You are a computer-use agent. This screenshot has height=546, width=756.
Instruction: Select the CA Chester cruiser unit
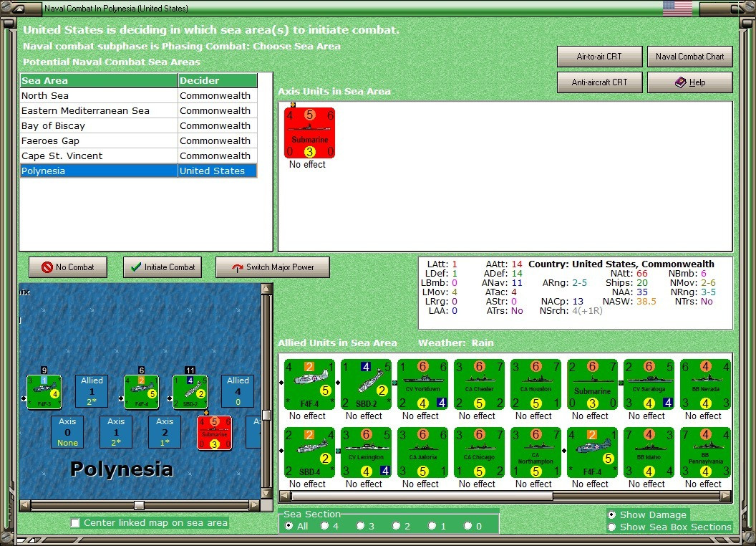(x=479, y=384)
